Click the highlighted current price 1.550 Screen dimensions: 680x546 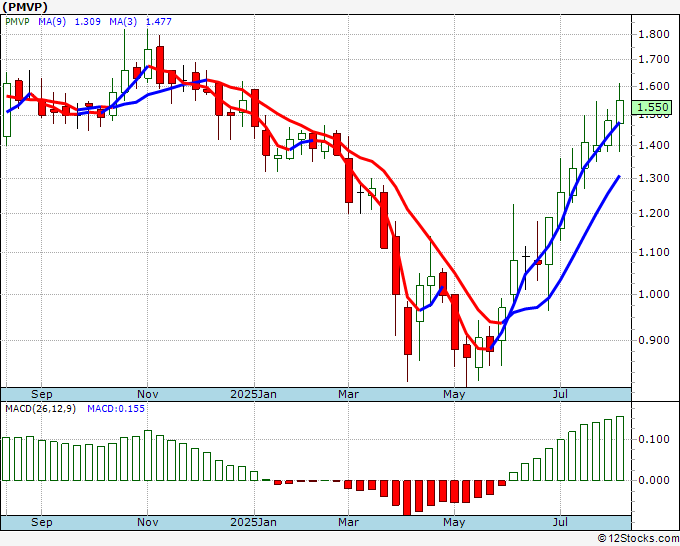pos(654,107)
